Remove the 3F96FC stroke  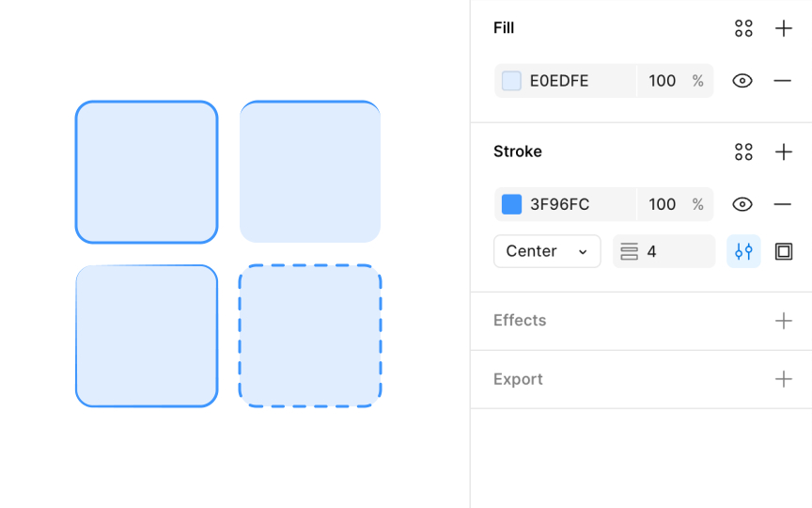pyautogui.click(x=783, y=204)
